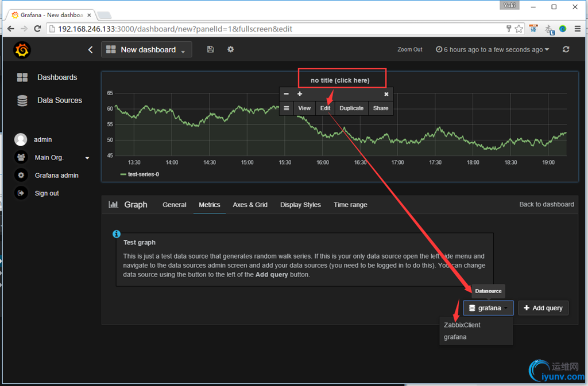This screenshot has width=588, height=386.
Task: Click the crossed-out extension icon in the toolbar
Action: (x=550, y=30)
